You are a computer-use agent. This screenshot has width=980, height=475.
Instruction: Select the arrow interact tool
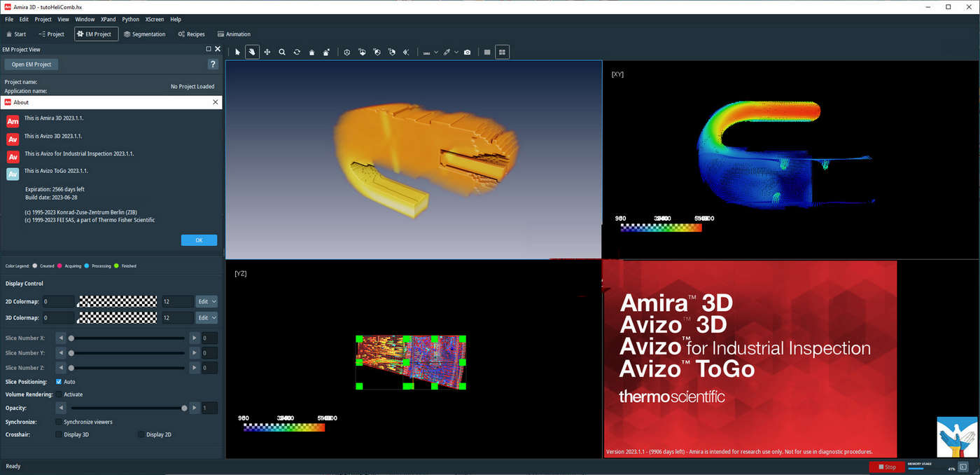coord(237,52)
